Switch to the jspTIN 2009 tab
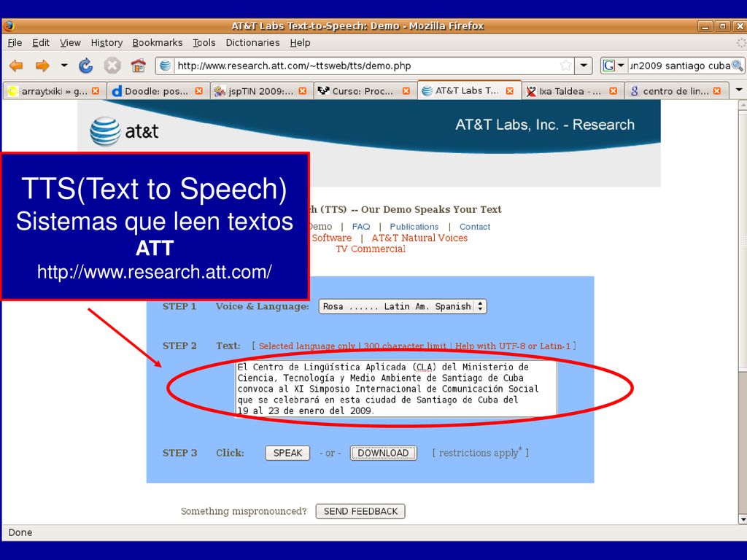 tap(260, 90)
